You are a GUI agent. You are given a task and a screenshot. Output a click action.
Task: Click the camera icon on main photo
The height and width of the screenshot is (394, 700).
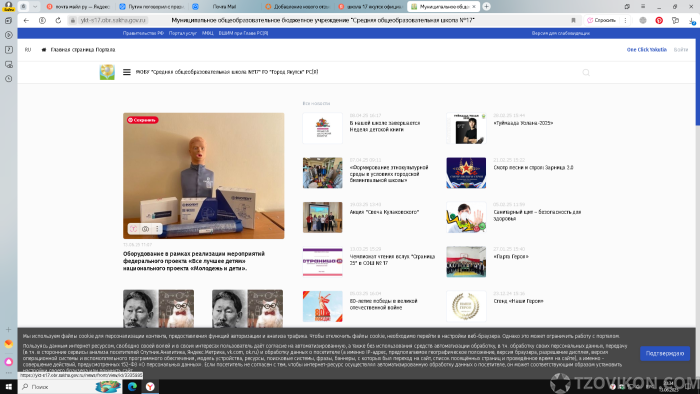[146, 229]
